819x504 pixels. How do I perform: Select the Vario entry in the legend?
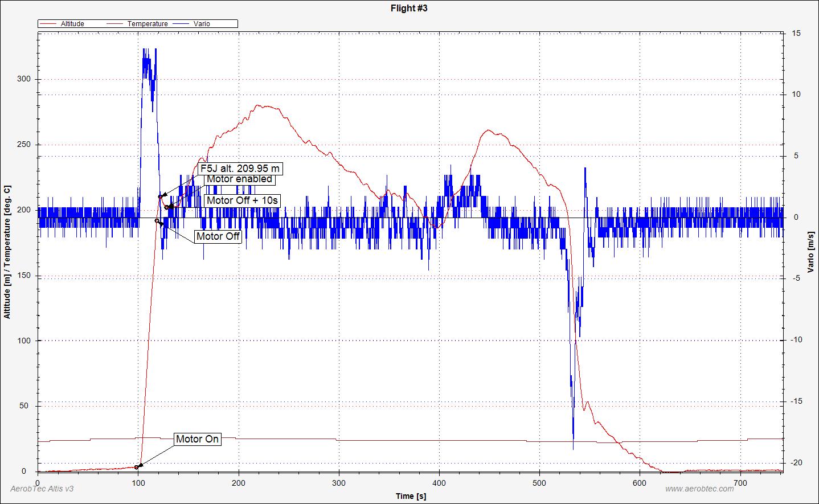[x=191, y=24]
